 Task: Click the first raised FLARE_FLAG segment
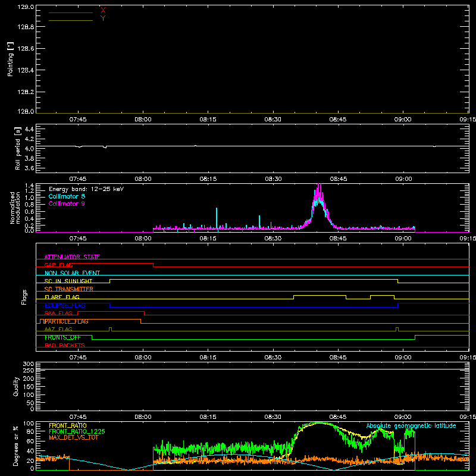[320, 295]
